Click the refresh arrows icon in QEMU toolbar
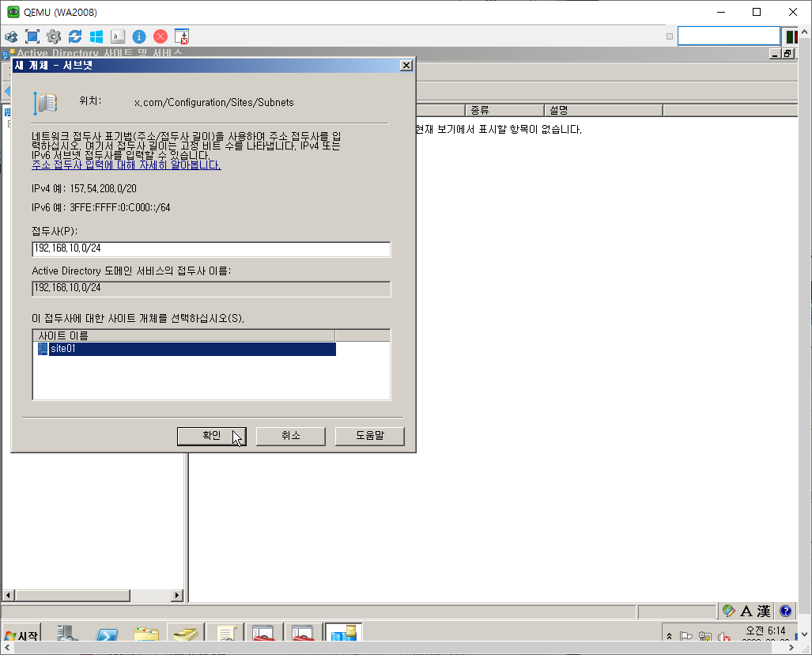 (x=75, y=37)
